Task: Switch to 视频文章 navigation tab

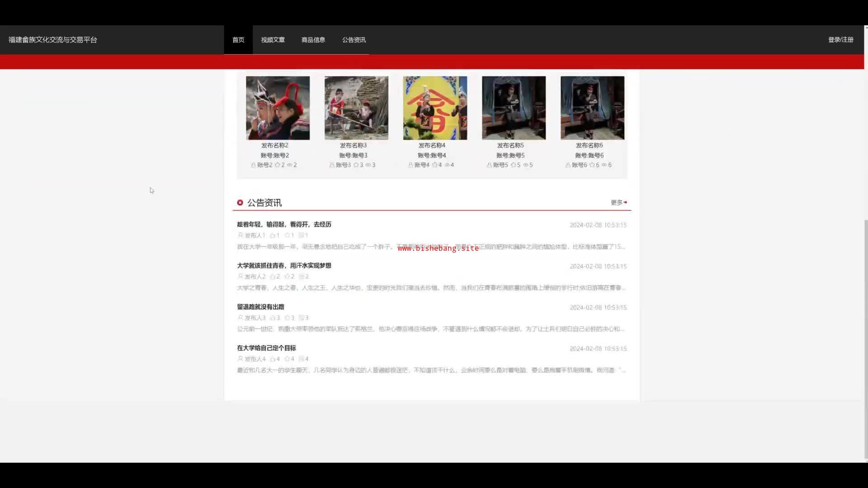Action: (273, 40)
